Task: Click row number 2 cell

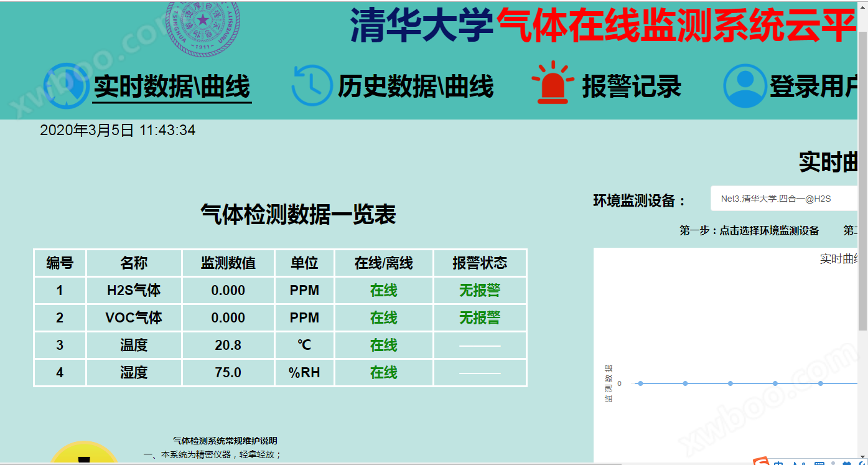Action: coord(60,318)
